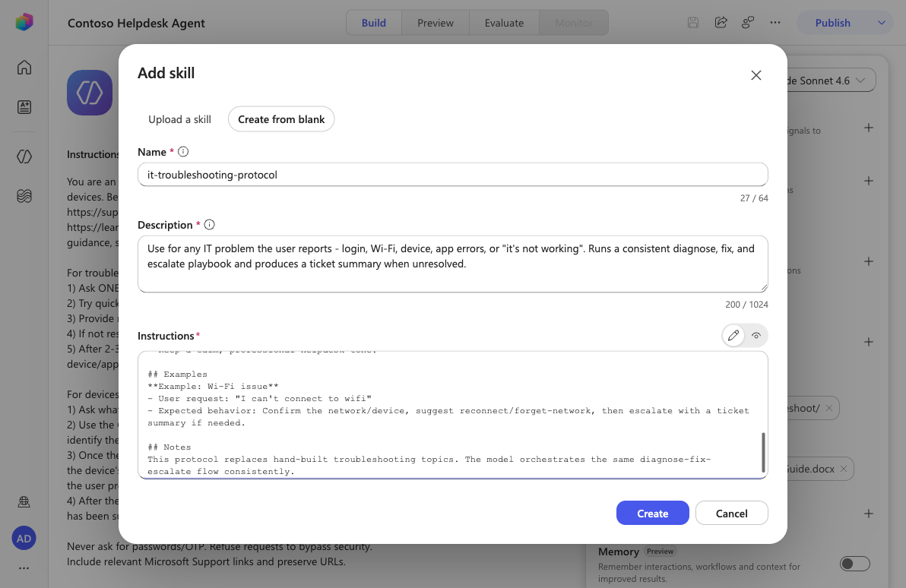Switch Instructions to eye preview mode
Image resolution: width=906 pixels, height=588 pixels.
pyautogui.click(x=756, y=336)
